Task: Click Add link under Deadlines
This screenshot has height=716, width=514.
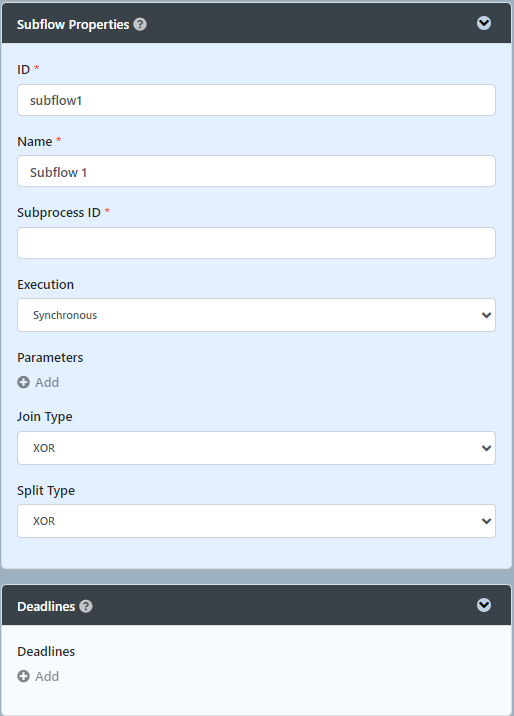Action: 47,676
